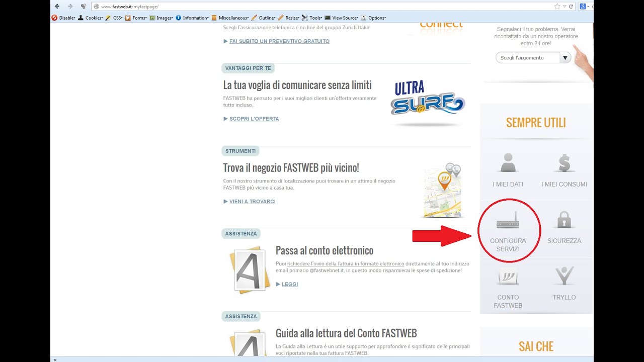Open the Information toolbar menu
The width and height of the screenshot is (644, 362).
point(192,18)
